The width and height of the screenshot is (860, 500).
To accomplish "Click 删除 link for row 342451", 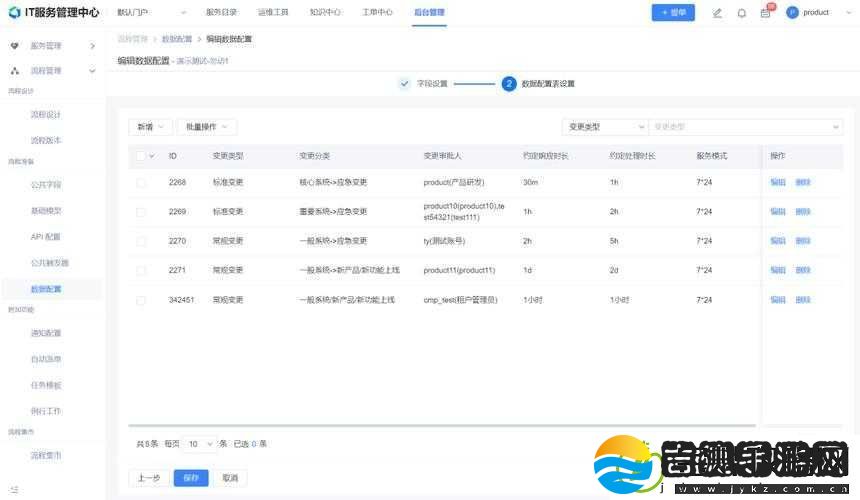I will click(x=803, y=300).
